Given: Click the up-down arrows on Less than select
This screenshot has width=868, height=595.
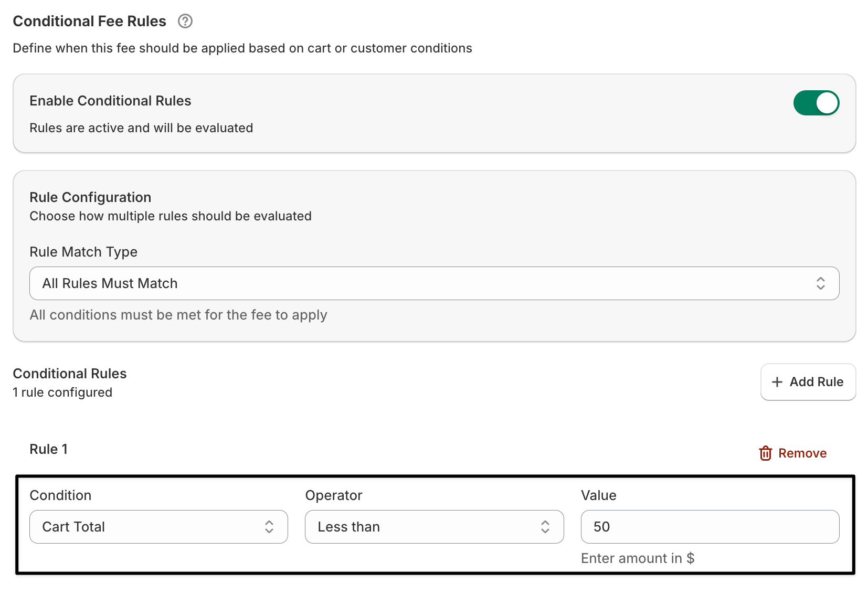Looking at the screenshot, I should (545, 527).
